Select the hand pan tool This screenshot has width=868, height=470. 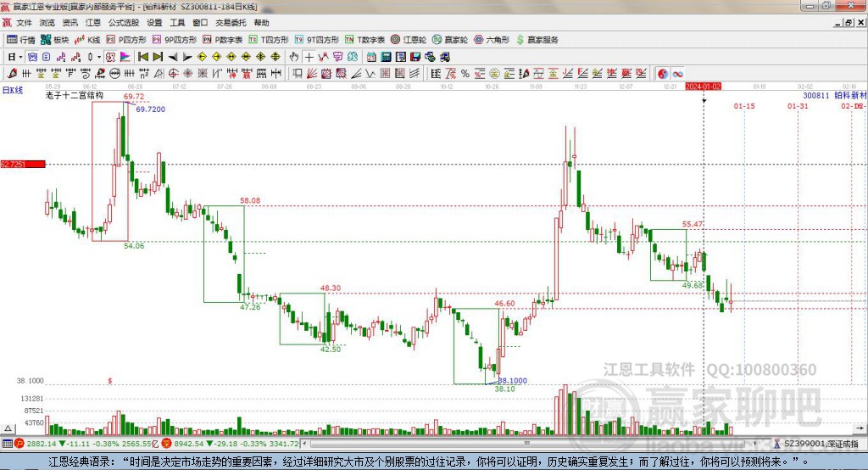[x=294, y=57]
